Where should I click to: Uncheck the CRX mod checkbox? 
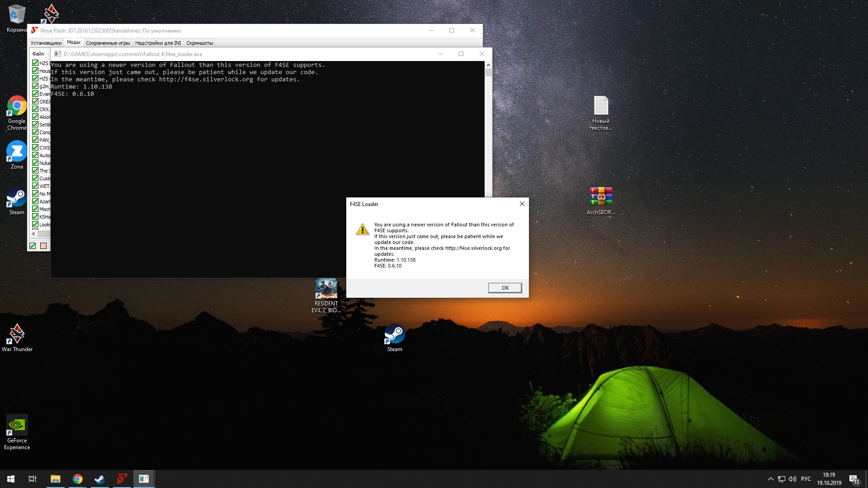click(35, 109)
